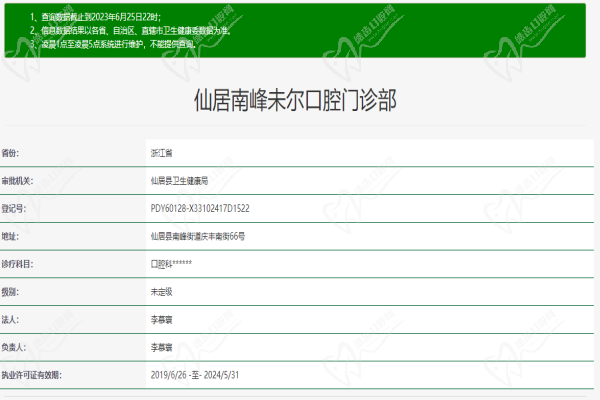Select the value 口腔科******
Screen dimensions: 600x400
(x=171, y=264)
